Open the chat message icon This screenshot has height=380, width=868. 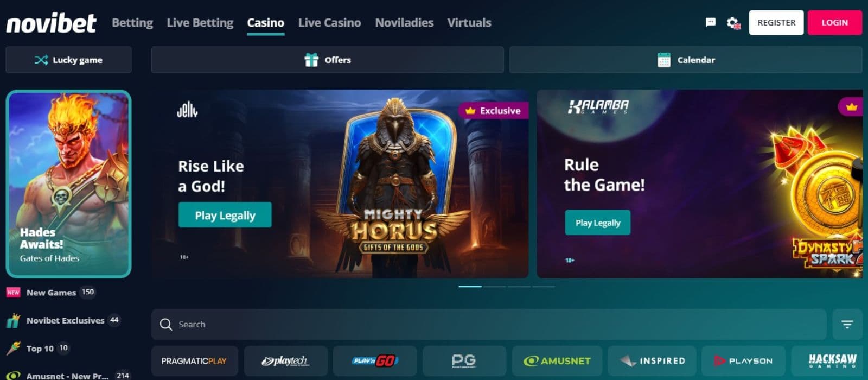click(x=710, y=22)
